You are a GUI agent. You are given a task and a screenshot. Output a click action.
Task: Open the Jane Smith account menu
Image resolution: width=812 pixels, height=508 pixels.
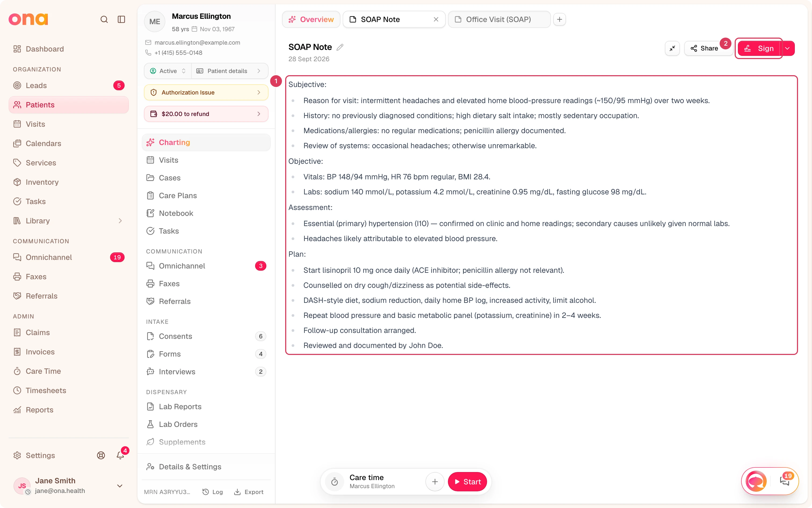click(69, 486)
